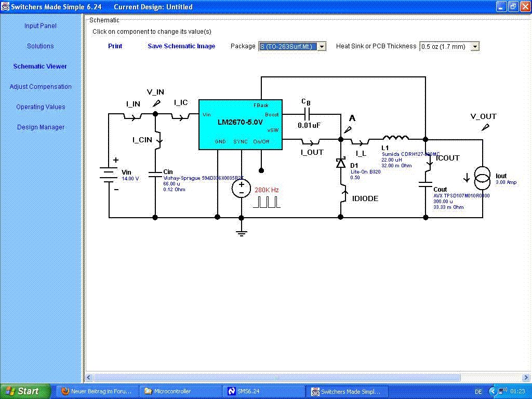Screen dimensions: 532x399
Task: Open the Microcontroller folder taskbar item
Action: tap(168, 391)
